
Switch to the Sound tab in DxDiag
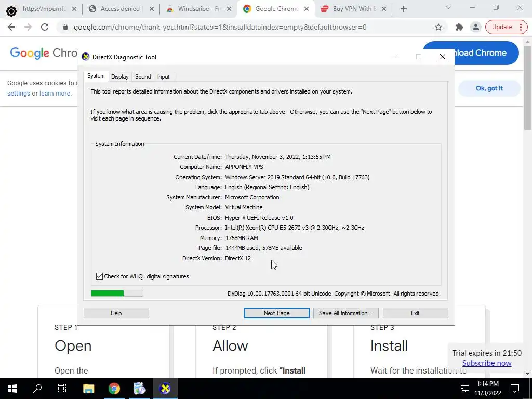point(143,77)
